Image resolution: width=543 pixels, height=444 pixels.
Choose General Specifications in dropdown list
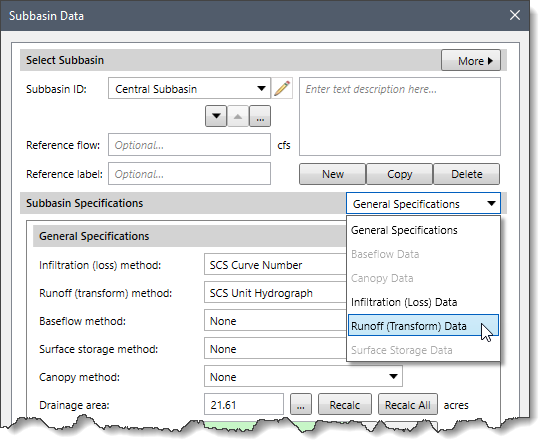[423, 230]
